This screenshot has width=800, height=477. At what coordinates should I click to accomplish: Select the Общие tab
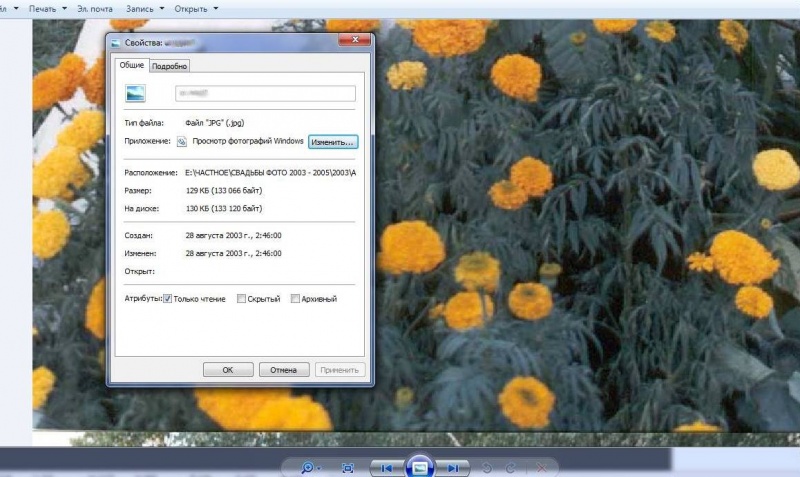(x=132, y=65)
